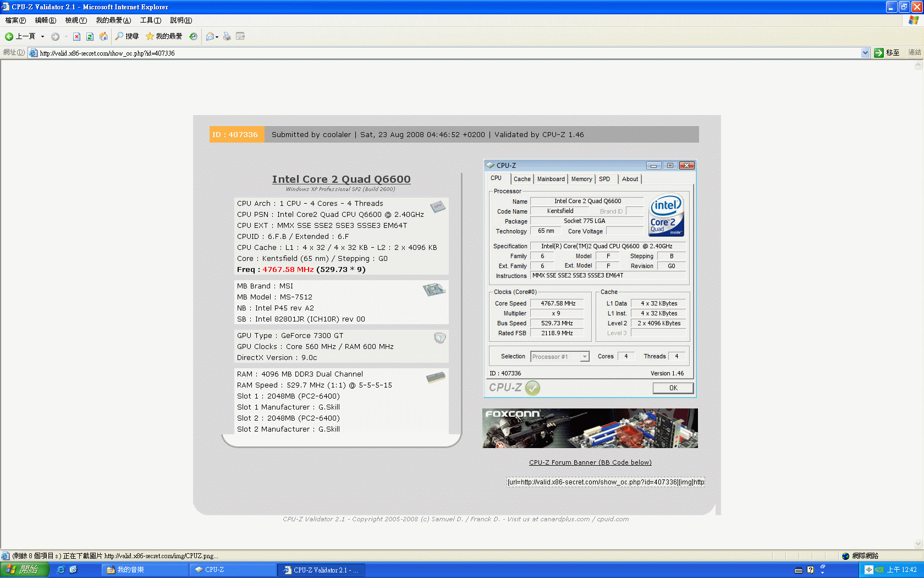This screenshot has height=578, width=924.
Task: Open the 我的最愛(A) menu
Action: click(x=113, y=20)
